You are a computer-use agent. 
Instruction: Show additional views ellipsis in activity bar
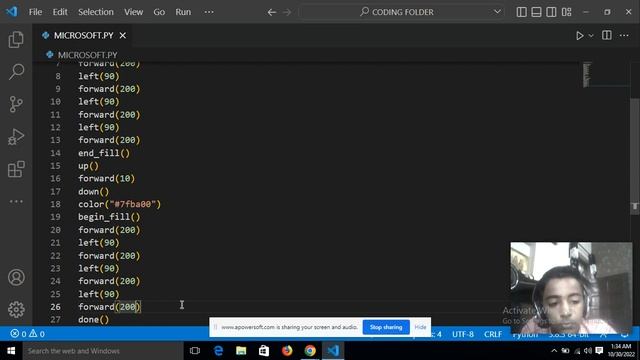coord(16,201)
